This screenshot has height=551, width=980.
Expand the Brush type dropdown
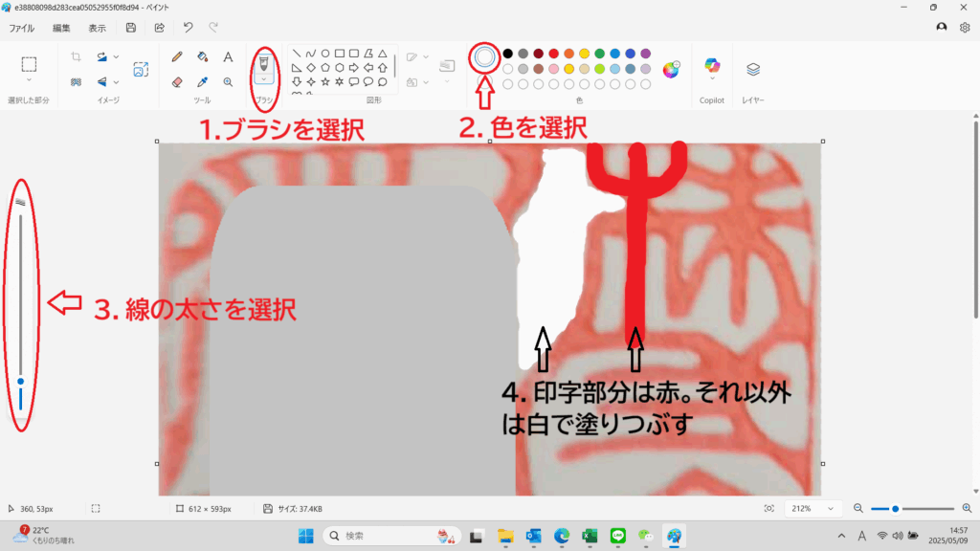click(264, 79)
